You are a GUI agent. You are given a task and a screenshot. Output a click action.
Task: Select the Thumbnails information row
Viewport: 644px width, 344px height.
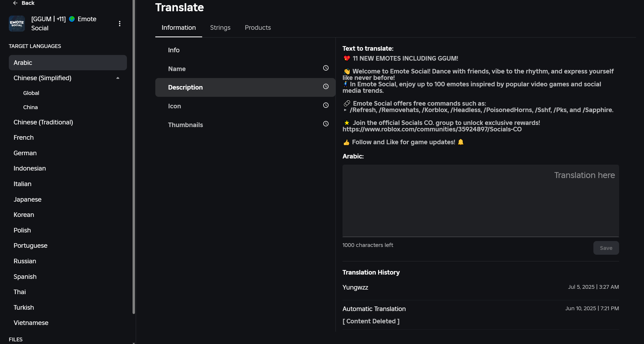click(185, 125)
